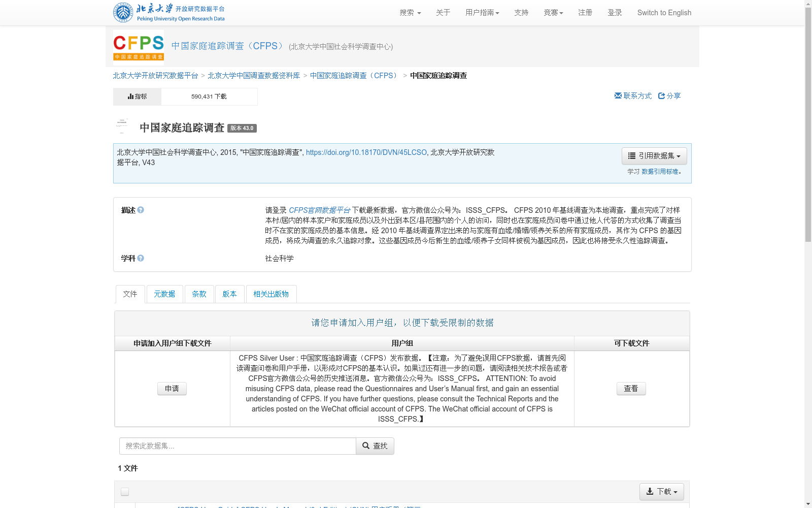Image resolution: width=812 pixels, height=508 pixels.
Task: Click the header title 中国家庭追踪调查（CFPS）
Action: click(228, 46)
